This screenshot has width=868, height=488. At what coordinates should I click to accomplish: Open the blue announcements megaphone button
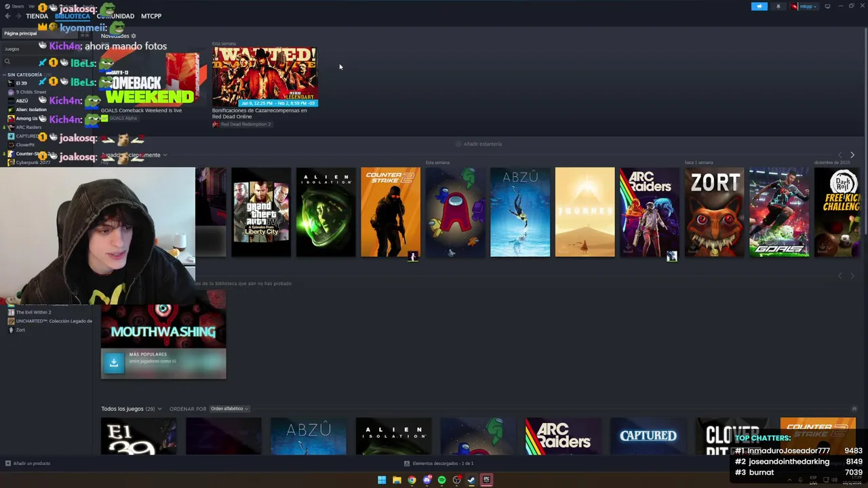tap(759, 6)
